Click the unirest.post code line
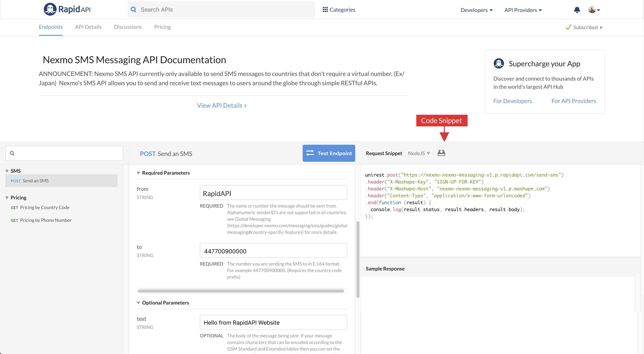This screenshot has width=644, height=354. tap(464, 175)
